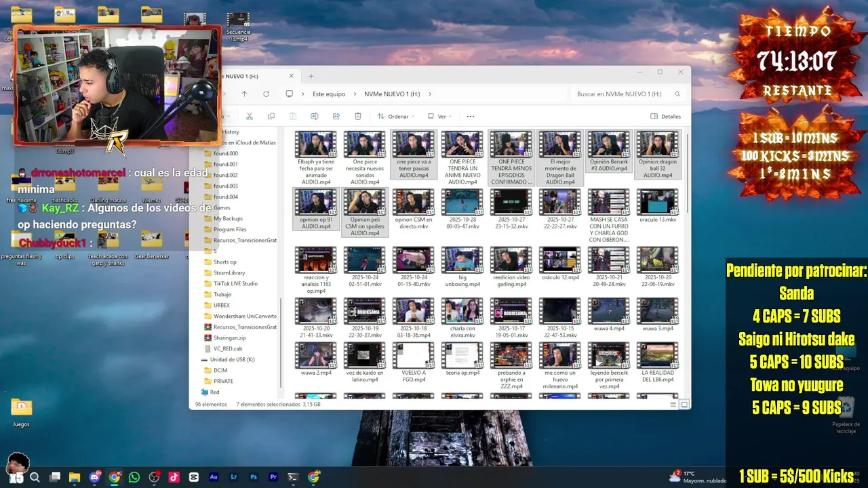Toggle the Detalles pane button
868x488 pixels.
click(x=665, y=116)
